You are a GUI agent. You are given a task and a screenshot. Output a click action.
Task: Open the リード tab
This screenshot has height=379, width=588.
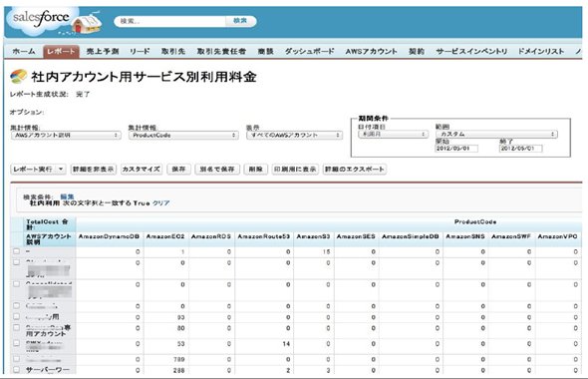(140, 52)
